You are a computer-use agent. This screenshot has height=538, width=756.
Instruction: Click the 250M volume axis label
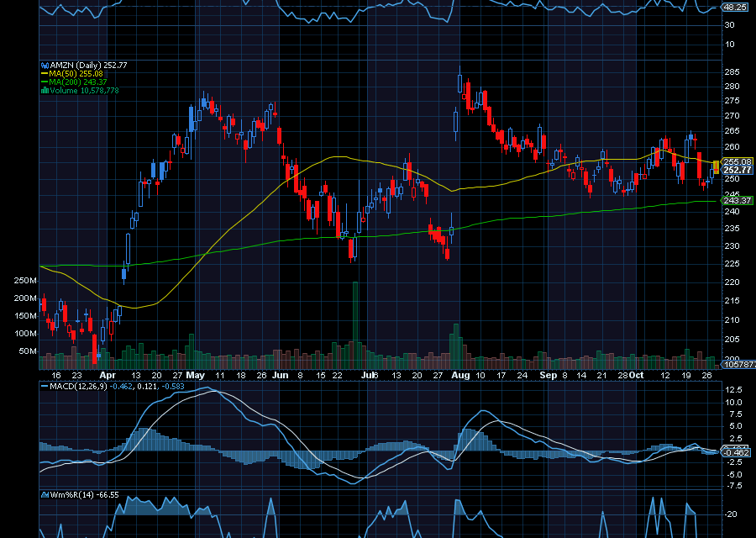tap(25, 281)
